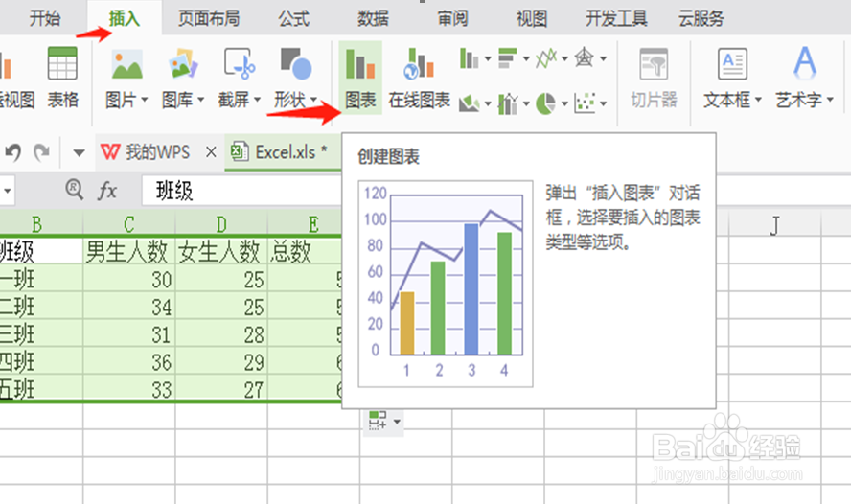Expand the 艺术字 dropdown arrow

(x=830, y=100)
